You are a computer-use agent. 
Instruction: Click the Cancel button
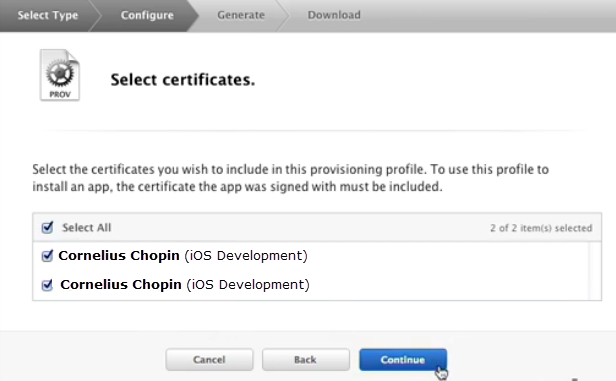[x=209, y=359]
